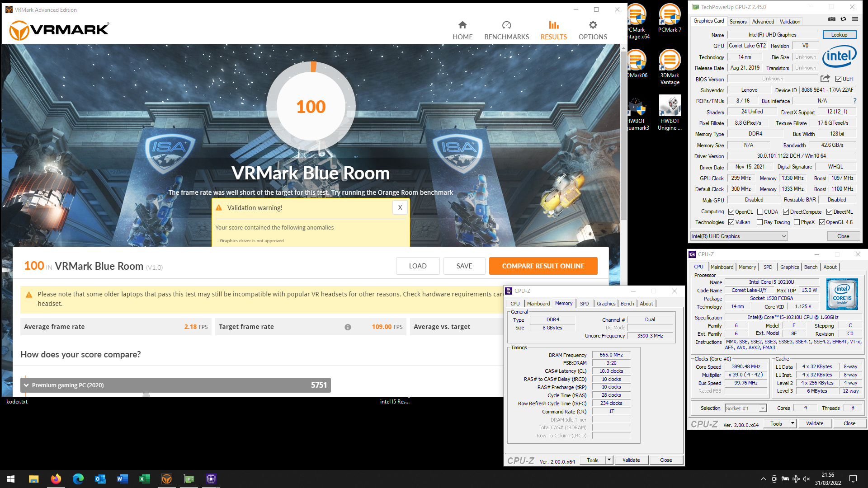Toggle the DirectCompute checkbox in GPU-Z
868x488 pixels.
[x=786, y=212]
